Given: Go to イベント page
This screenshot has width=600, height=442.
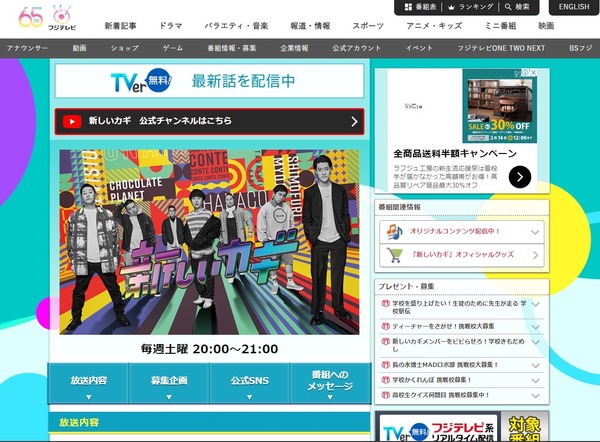Looking at the screenshot, I should point(419,48).
